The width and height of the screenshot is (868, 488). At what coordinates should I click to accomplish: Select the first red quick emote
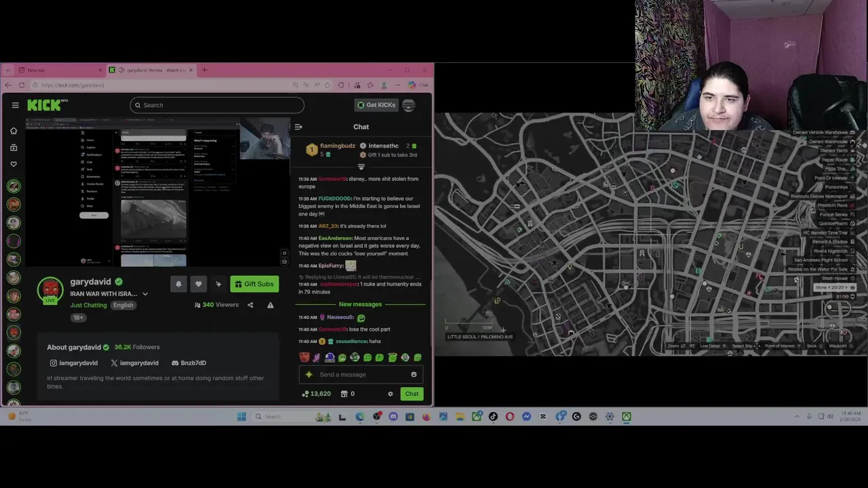point(304,358)
